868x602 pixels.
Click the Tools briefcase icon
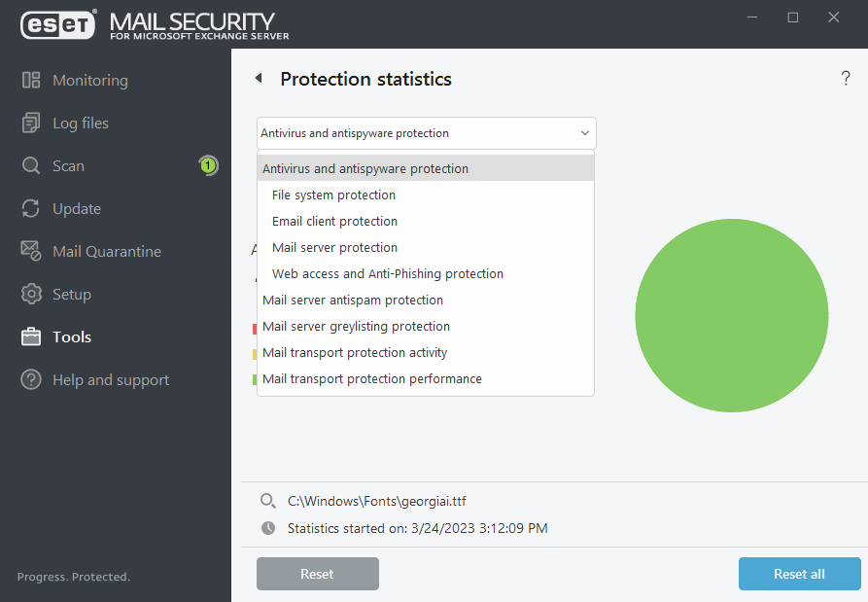(x=31, y=337)
